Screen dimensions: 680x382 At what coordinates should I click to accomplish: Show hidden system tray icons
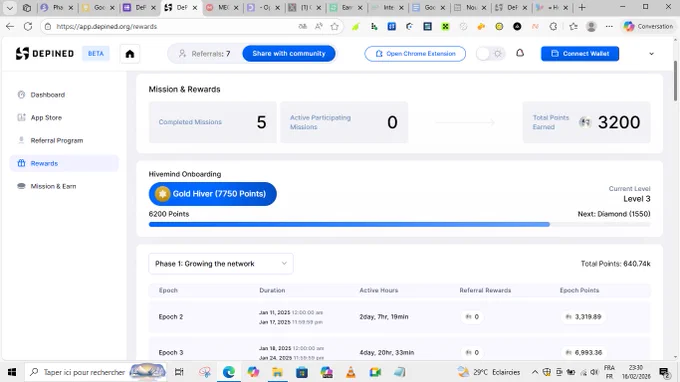pyautogui.click(x=535, y=372)
